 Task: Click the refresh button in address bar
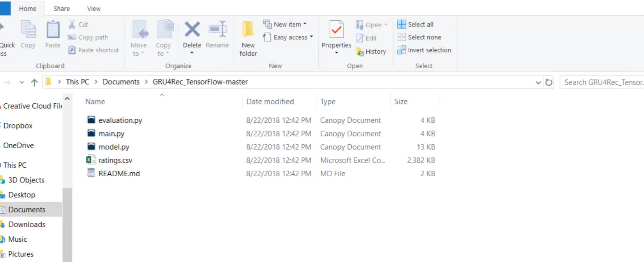549,82
